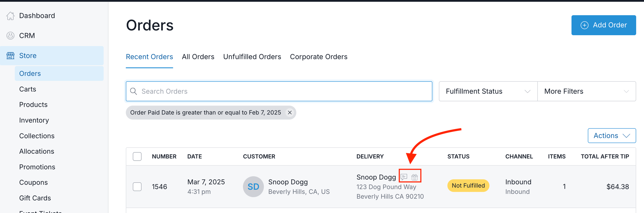644x213 pixels.
Task: Click the CRM smiley face icon
Action: 10,36
